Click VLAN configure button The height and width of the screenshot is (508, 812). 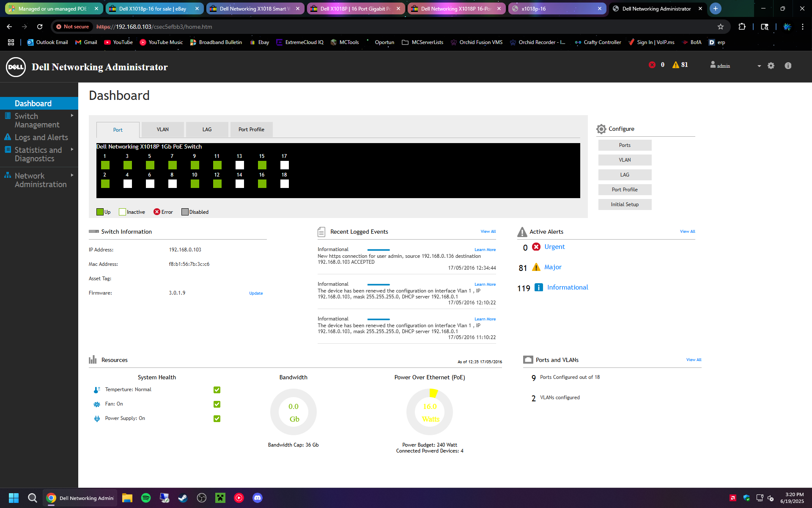[x=625, y=160]
